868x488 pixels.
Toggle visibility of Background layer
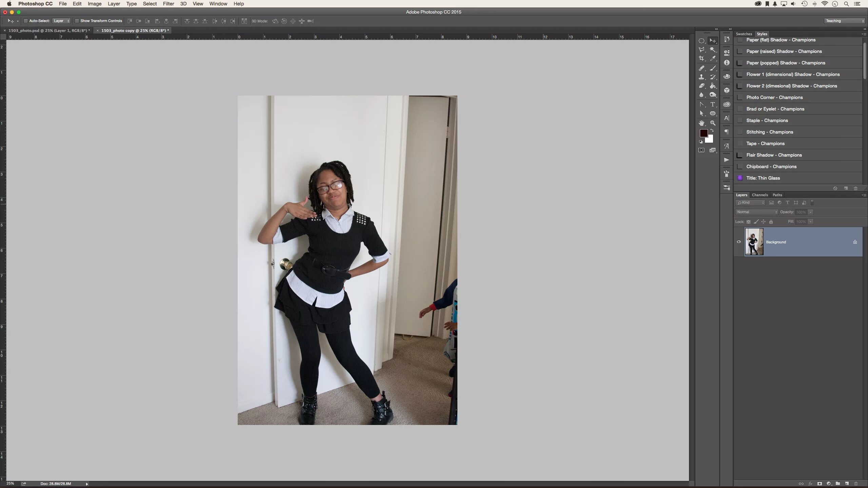[739, 241]
